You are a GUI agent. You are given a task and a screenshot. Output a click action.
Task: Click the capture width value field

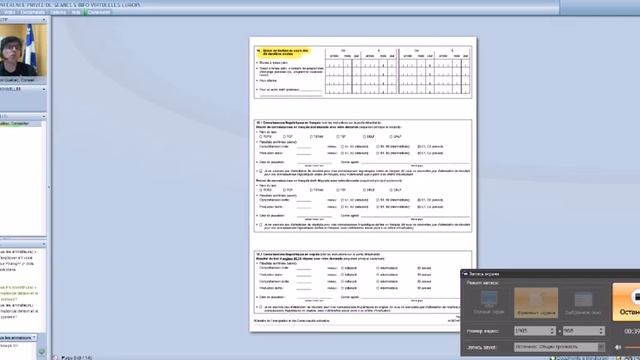coord(531,331)
